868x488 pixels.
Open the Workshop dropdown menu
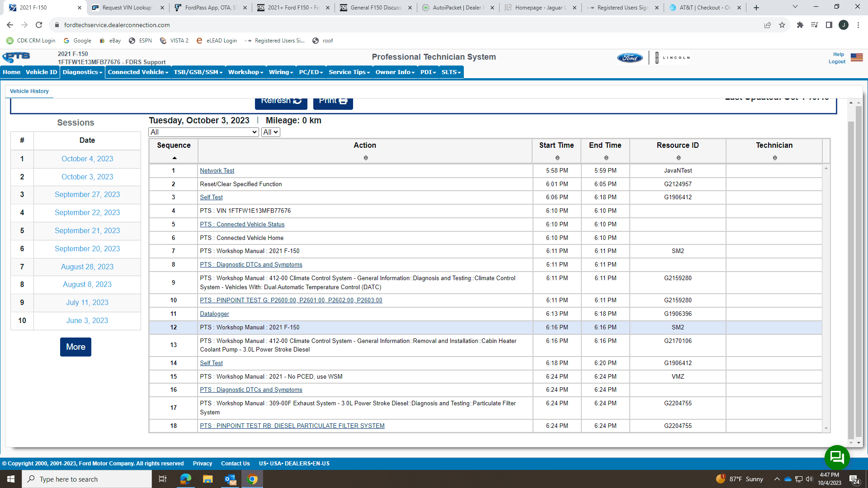[245, 72]
